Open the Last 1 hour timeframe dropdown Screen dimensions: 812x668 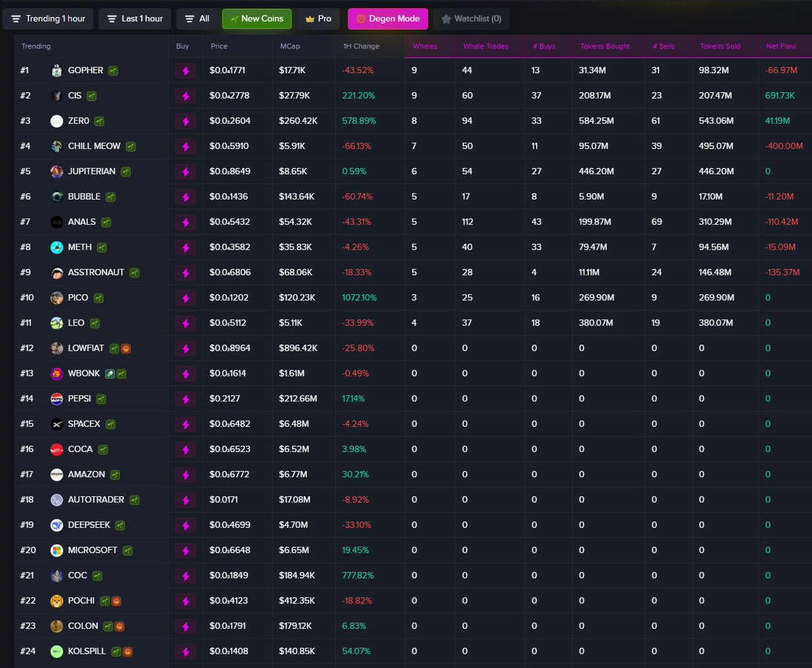tap(135, 19)
